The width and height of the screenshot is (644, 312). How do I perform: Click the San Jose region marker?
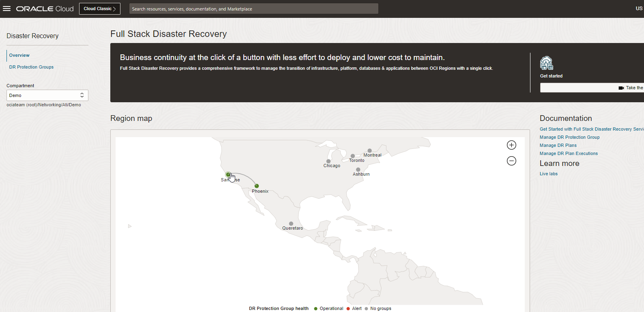[228, 174]
